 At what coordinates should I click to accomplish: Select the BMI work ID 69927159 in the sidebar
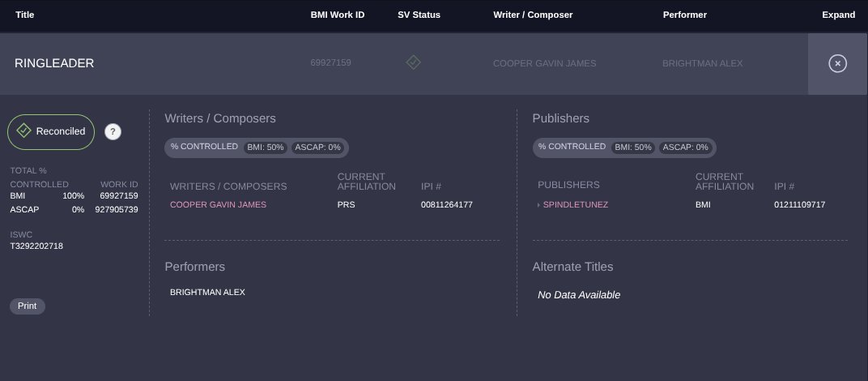coord(119,195)
